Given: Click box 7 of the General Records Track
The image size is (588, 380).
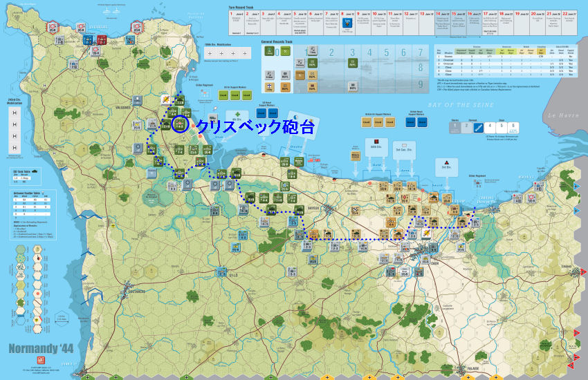Looking at the screenshot, I should (x=421, y=53).
